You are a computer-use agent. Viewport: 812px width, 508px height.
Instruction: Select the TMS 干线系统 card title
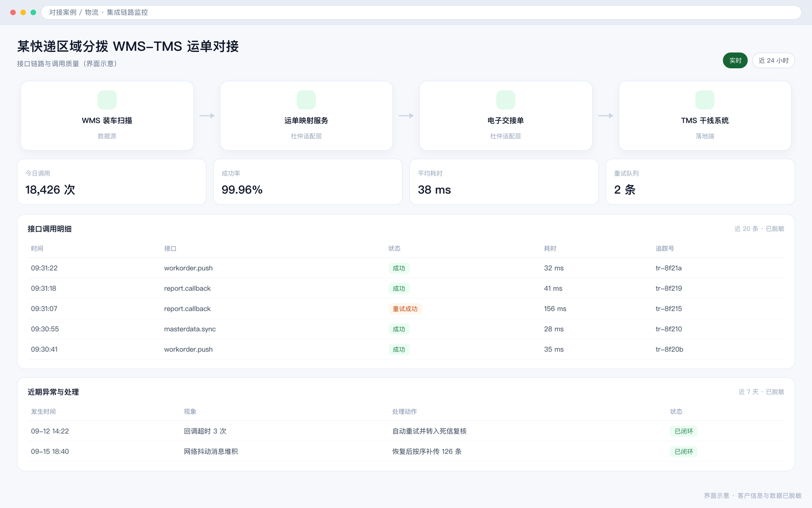coord(705,120)
